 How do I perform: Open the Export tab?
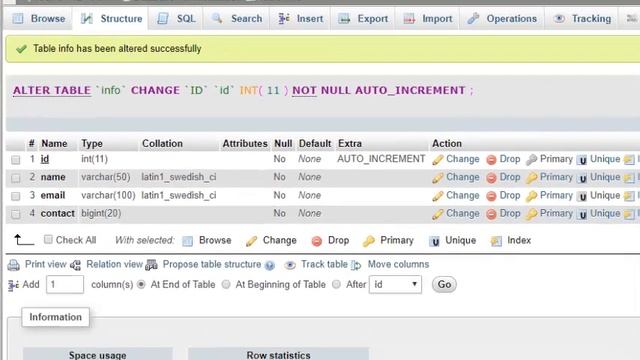point(363,19)
